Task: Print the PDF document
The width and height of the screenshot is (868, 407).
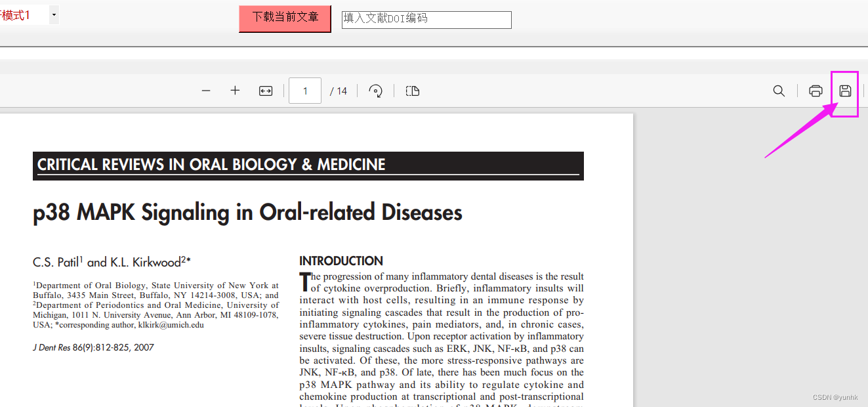Action: tap(816, 91)
